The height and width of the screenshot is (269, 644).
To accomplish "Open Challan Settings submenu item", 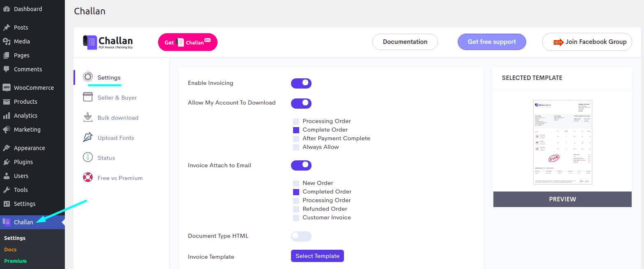I will [15, 238].
